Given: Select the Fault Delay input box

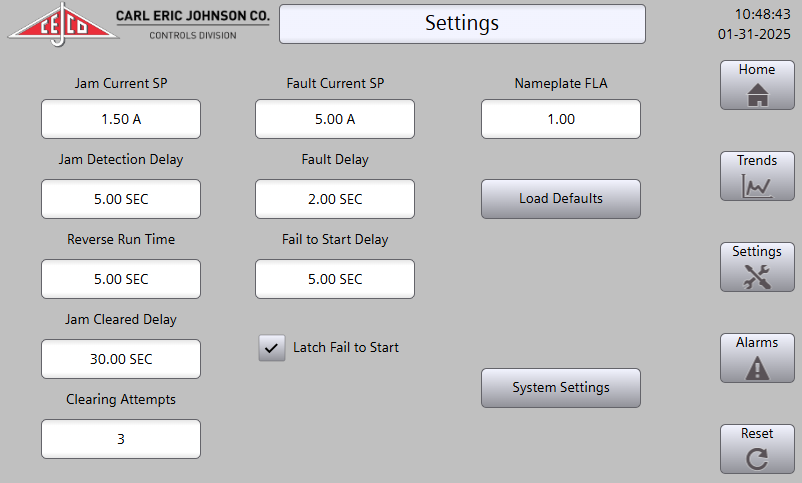Looking at the screenshot, I should [x=335, y=199].
